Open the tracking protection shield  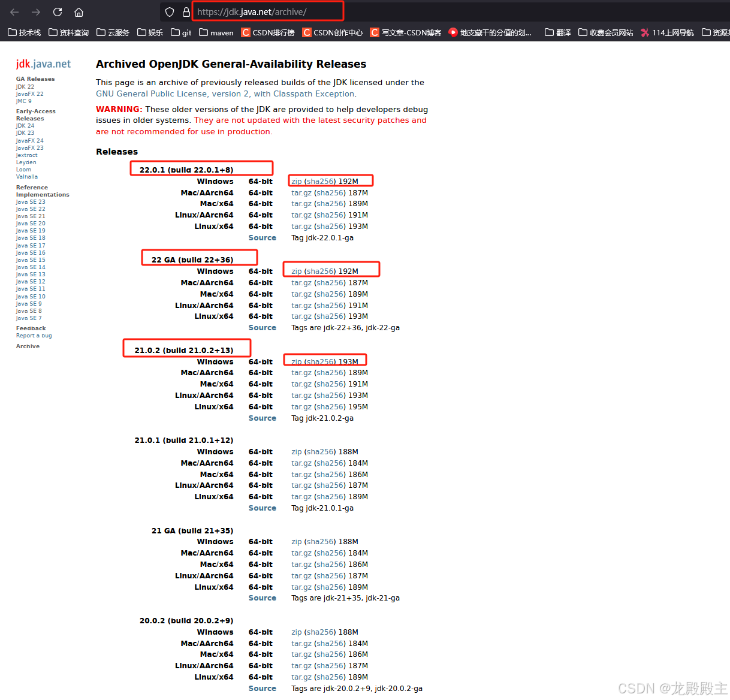[170, 12]
